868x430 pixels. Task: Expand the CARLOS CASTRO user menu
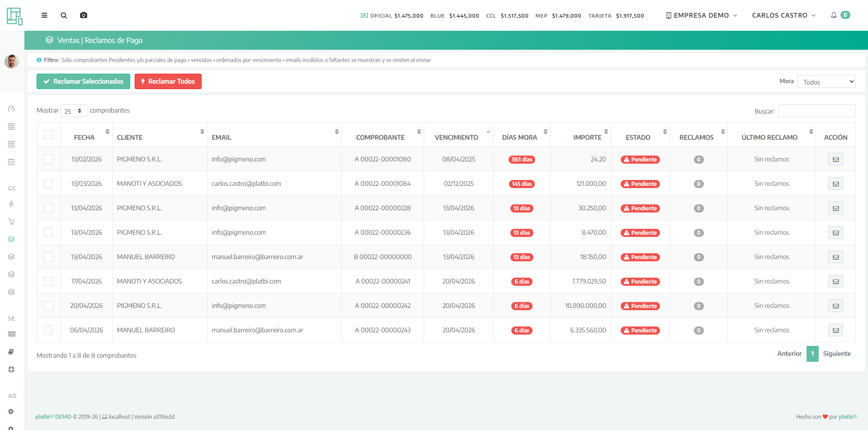(x=784, y=15)
